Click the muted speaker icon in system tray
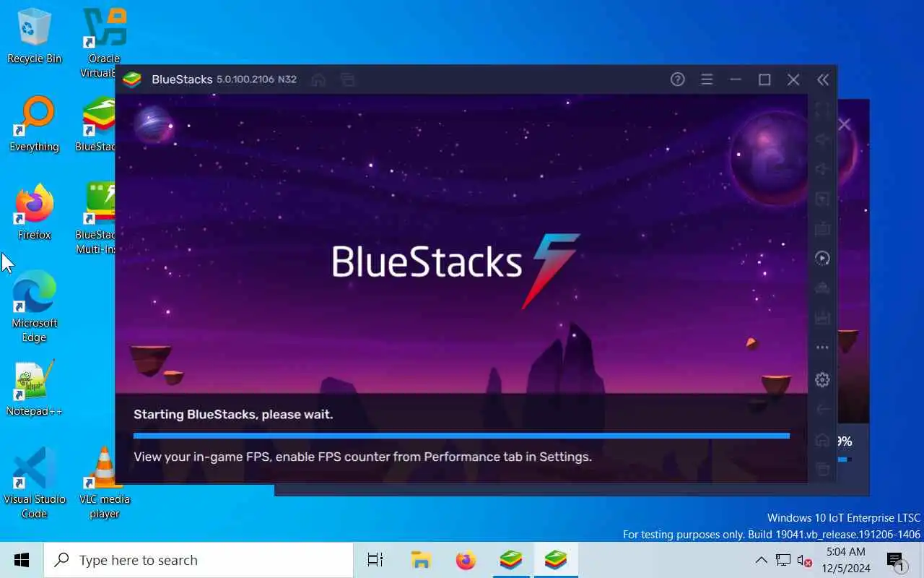 (804, 560)
